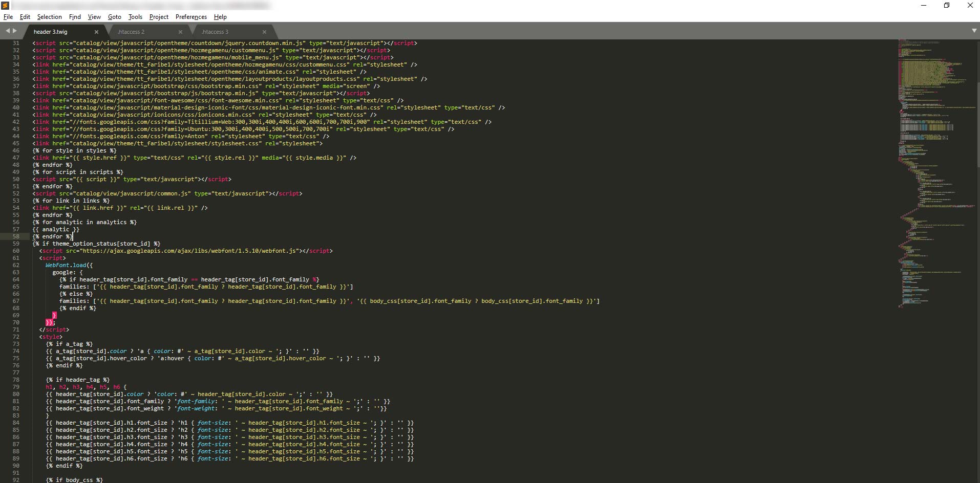The image size is (980, 483).
Task: Open the File menu
Action: (8, 17)
